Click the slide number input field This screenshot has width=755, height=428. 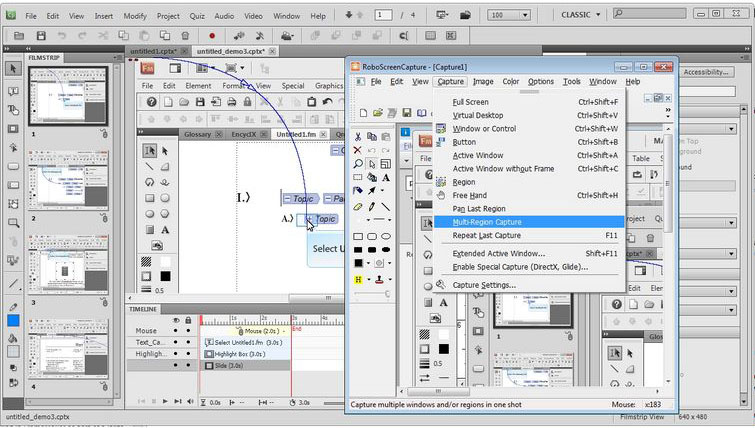[383, 15]
